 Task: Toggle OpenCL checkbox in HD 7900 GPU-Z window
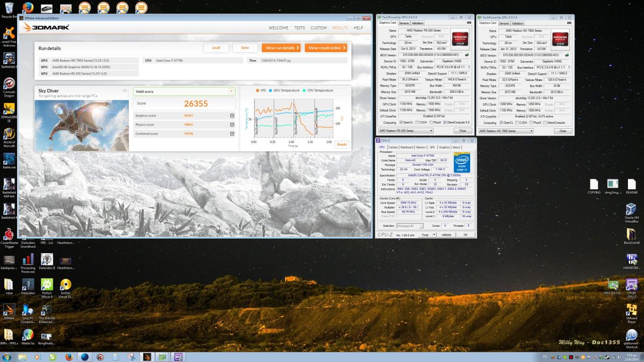point(502,122)
